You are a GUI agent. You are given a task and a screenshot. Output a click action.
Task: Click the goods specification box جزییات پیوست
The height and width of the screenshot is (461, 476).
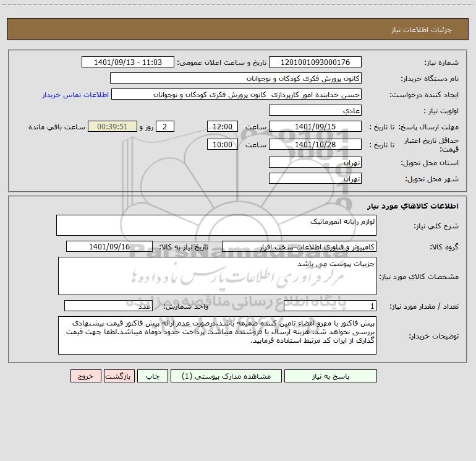[x=217, y=276]
